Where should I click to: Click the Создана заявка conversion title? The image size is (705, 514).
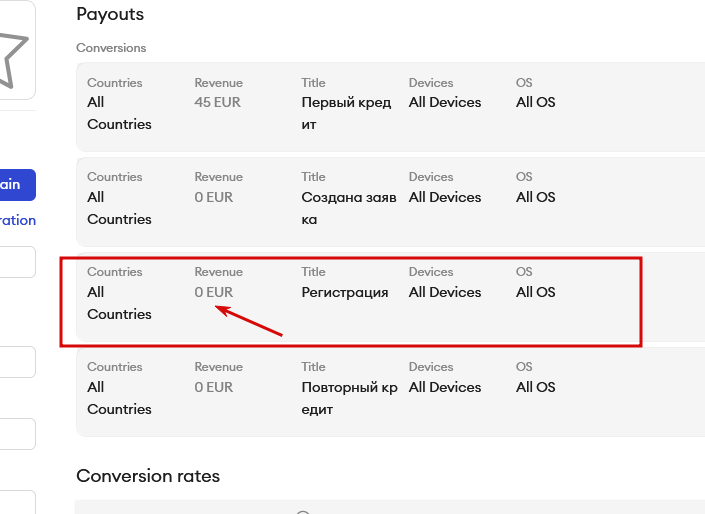tap(348, 208)
